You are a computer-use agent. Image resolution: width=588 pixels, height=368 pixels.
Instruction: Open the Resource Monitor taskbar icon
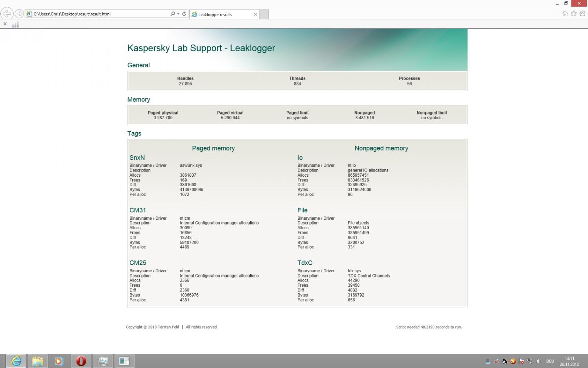tap(103, 361)
